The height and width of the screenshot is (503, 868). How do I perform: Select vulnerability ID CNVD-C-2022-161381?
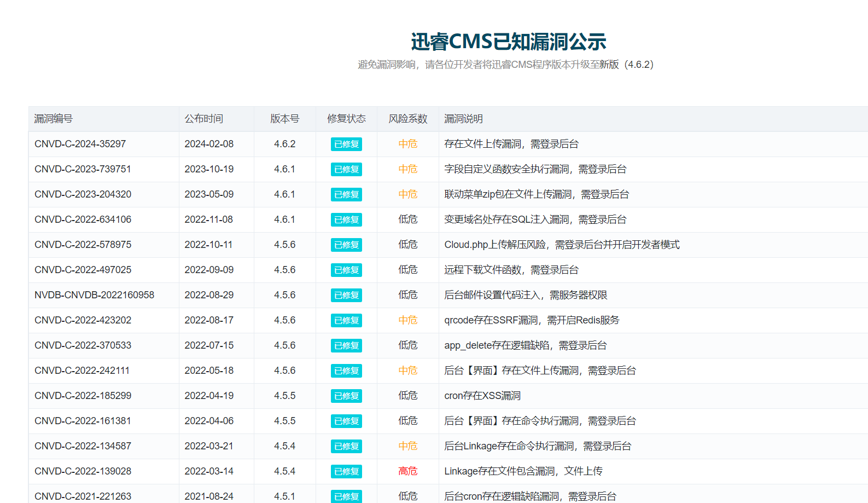click(x=83, y=421)
